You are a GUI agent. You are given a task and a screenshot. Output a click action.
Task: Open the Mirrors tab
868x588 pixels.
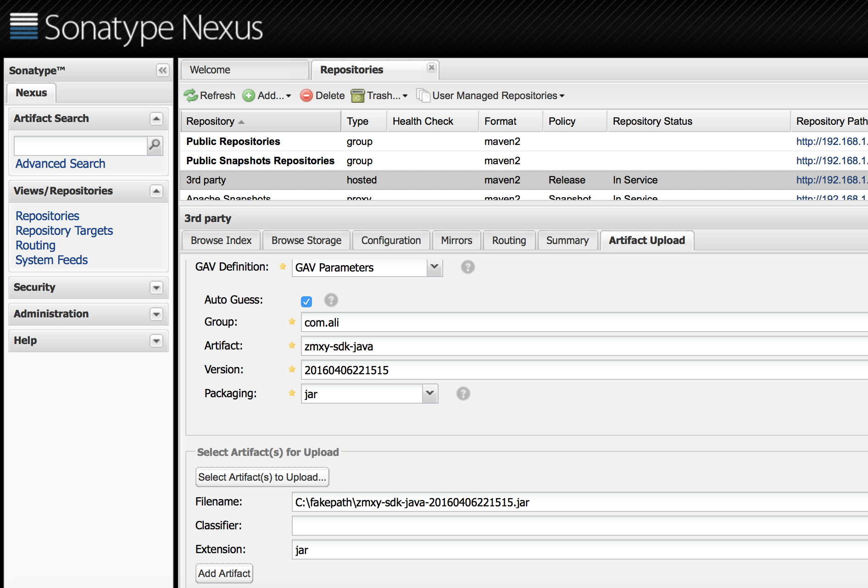click(456, 240)
